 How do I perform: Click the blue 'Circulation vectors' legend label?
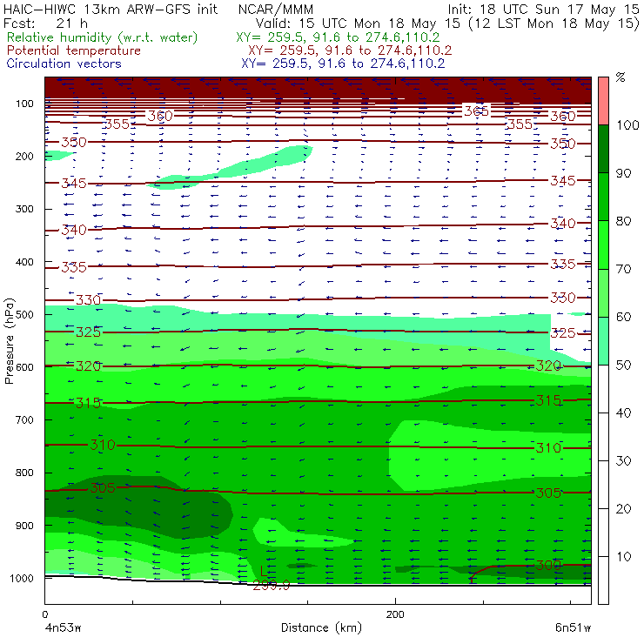64,64
